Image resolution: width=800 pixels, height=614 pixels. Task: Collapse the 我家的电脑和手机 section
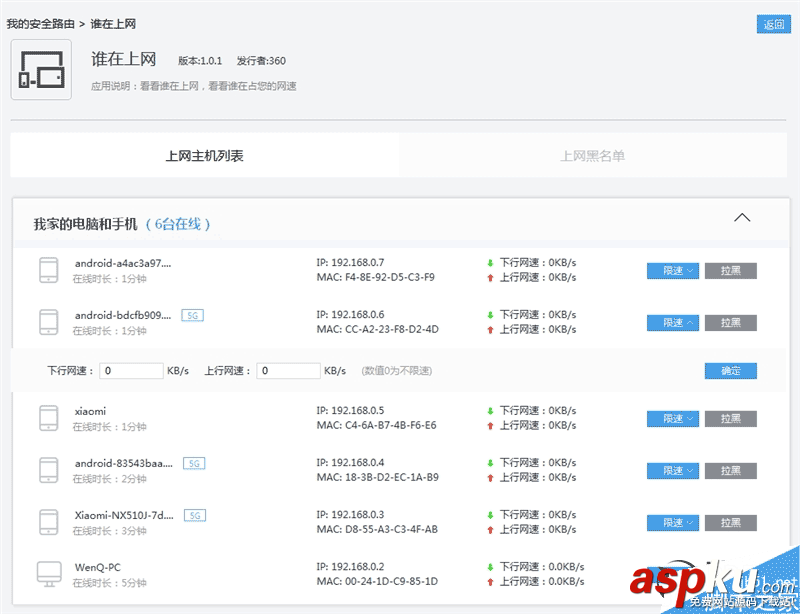click(742, 217)
